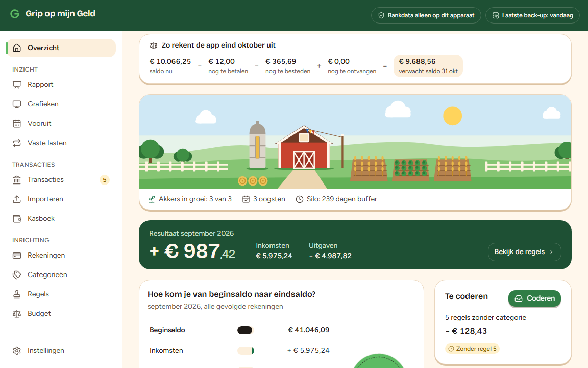Click '3 oogsten' text

pyautogui.click(x=269, y=199)
